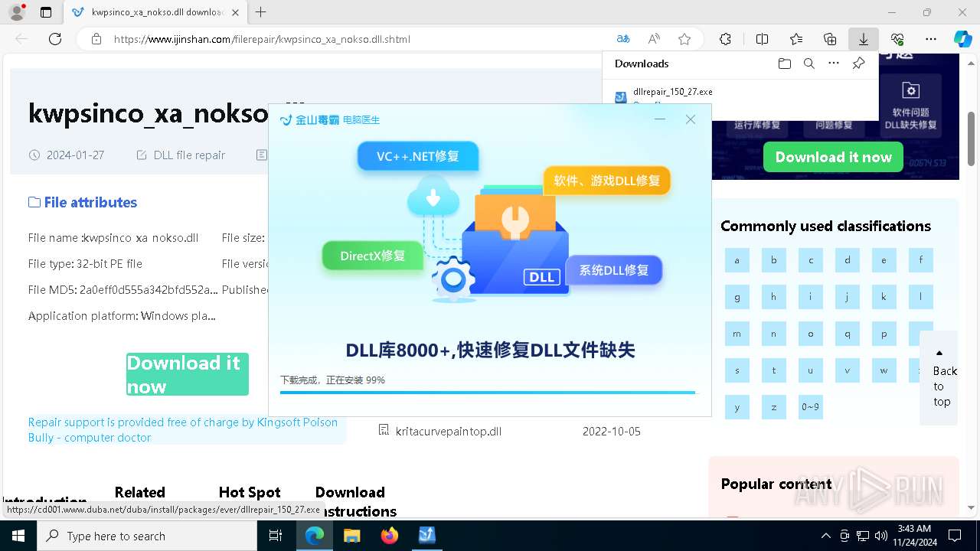Select the kwpsinco_xa_nokso.dll download tab
Image resolution: width=980 pixels, height=551 pixels.
(x=155, y=12)
